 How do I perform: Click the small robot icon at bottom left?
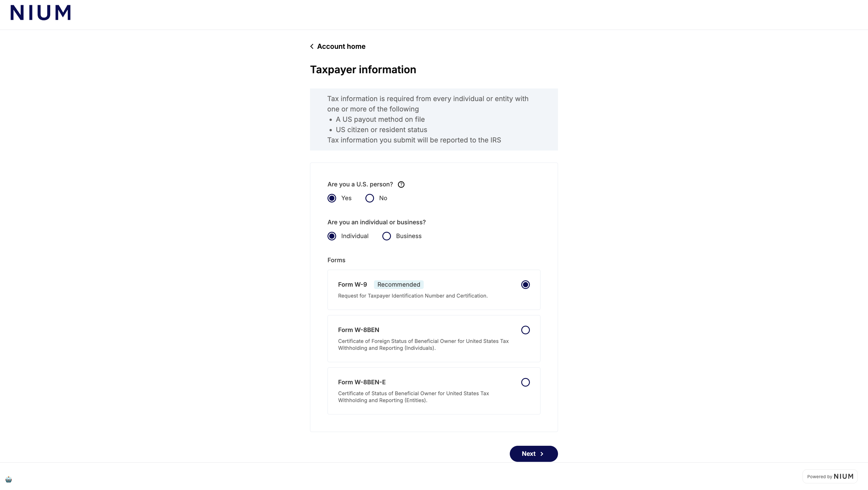coord(8,479)
